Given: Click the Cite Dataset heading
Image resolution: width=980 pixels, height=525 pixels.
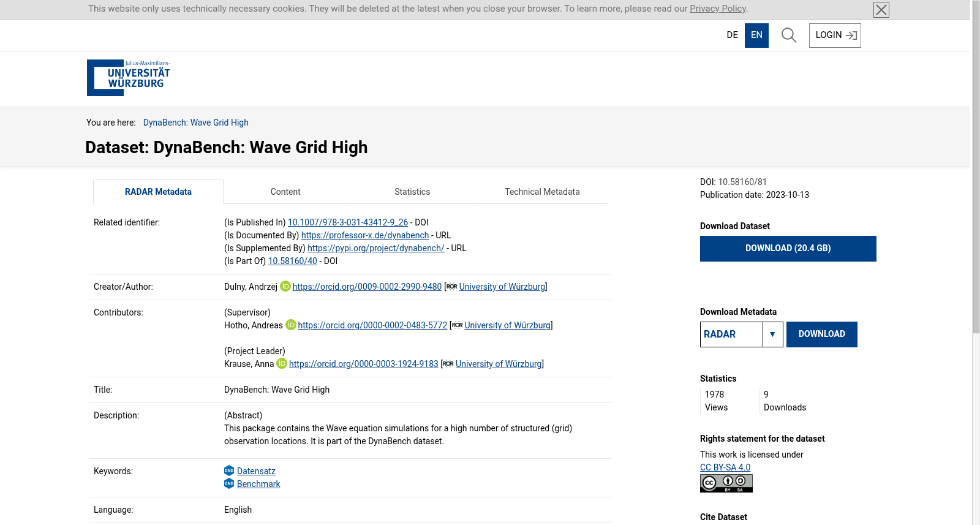Looking at the screenshot, I should [x=723, y=517].
